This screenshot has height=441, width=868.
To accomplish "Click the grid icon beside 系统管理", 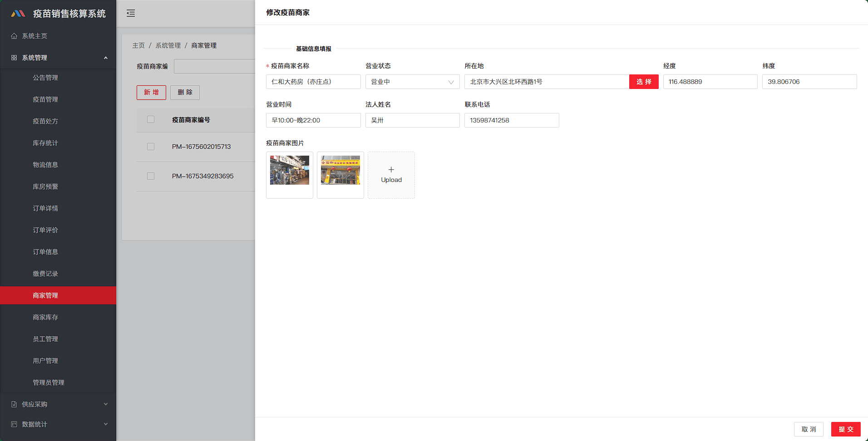I will 14,58.
